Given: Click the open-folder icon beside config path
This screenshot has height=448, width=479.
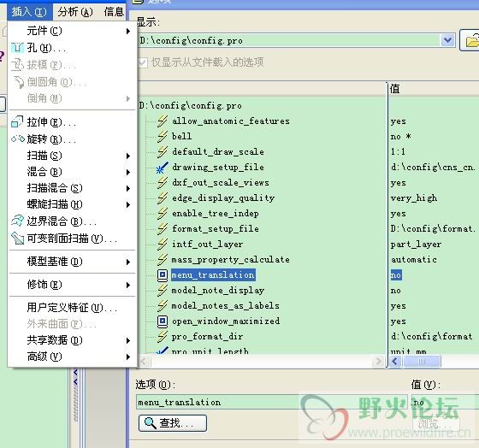Looking at the screenshot, I should click(x=471, y=41).
